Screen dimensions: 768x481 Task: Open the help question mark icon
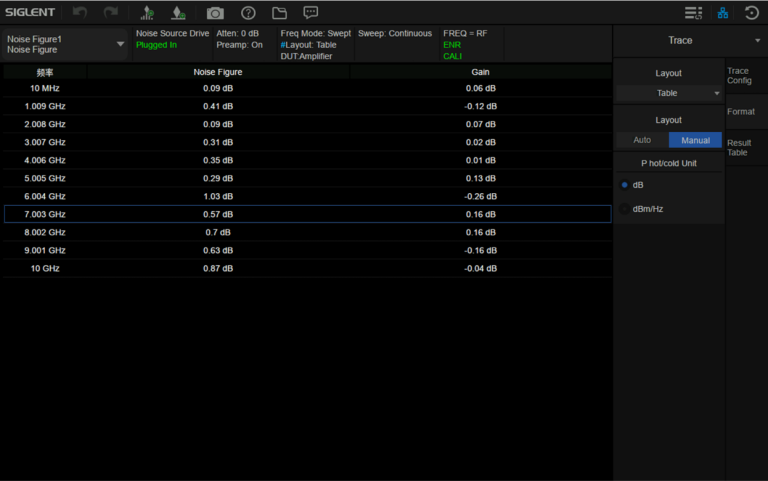coord(248,13)
